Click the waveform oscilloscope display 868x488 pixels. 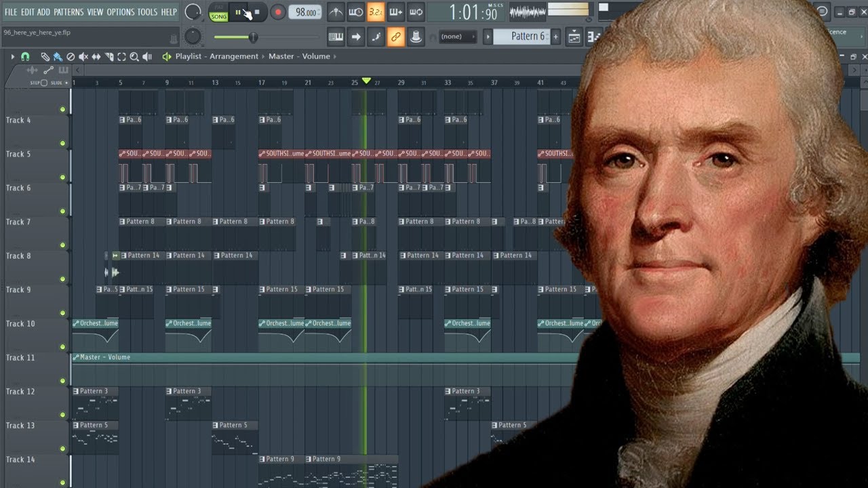pos(528,12)
